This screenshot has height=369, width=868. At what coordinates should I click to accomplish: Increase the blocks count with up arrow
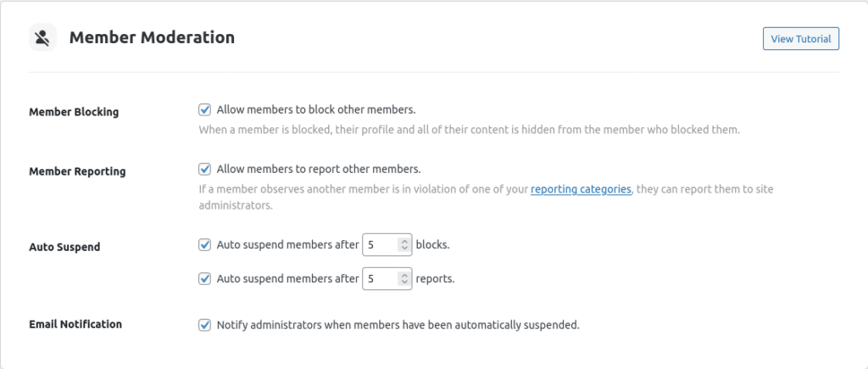click(x=404, y=242)
